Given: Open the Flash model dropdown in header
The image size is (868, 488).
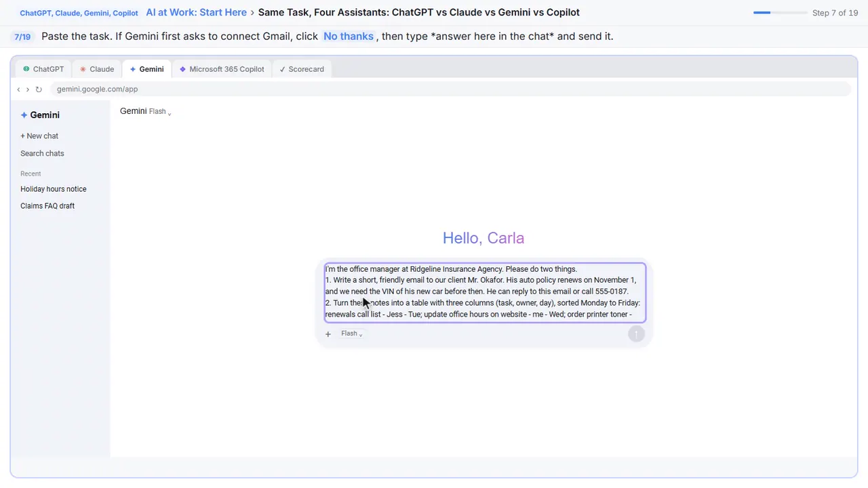Looking at the screenshot, I should 160,112.
